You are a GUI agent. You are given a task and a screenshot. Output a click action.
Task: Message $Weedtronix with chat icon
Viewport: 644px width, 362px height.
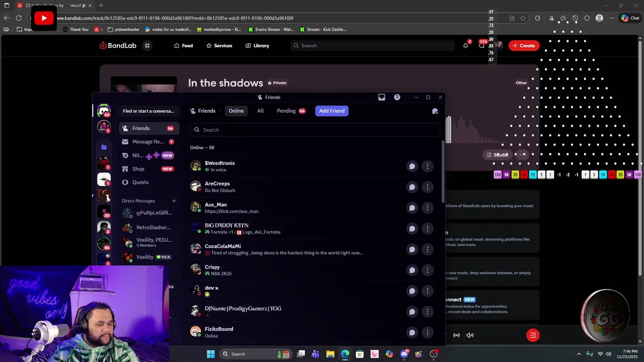412,166
